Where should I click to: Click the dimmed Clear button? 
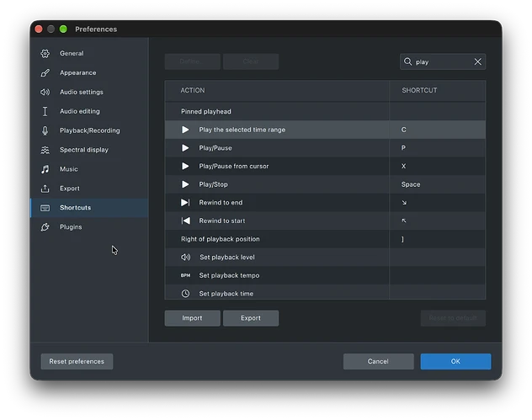click(x=251, y=61)
